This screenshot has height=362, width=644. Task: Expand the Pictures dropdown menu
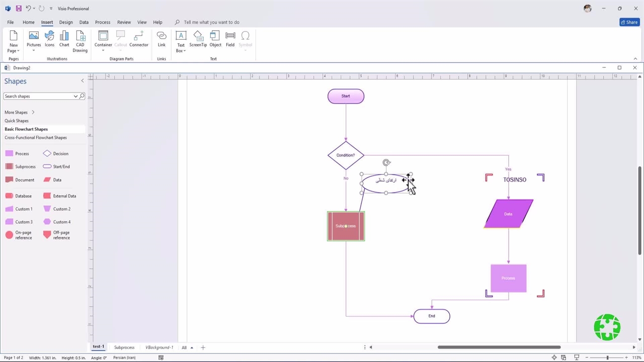pos(34,50)
